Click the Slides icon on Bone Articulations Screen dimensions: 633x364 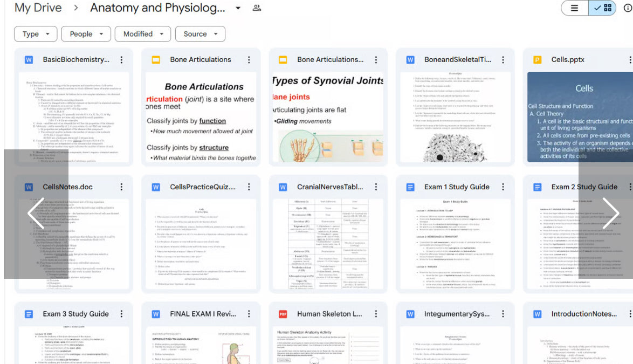pyautogui.click(x=156, y=60)
